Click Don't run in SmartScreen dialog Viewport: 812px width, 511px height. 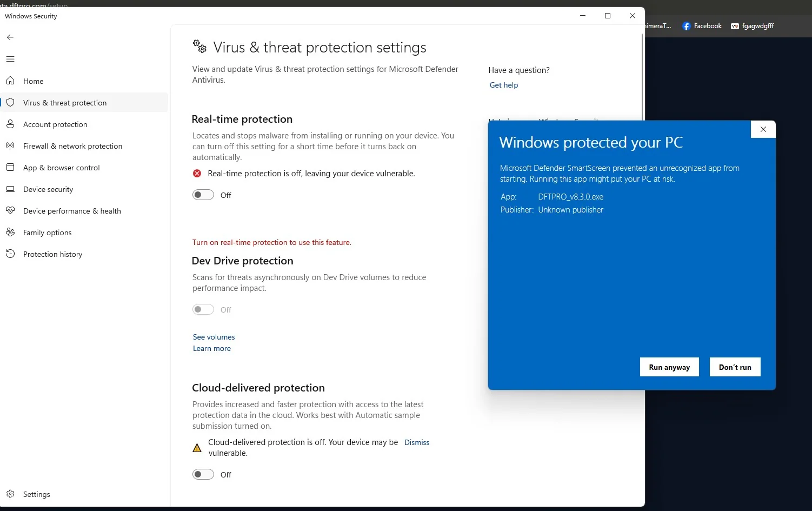point(735,367)
